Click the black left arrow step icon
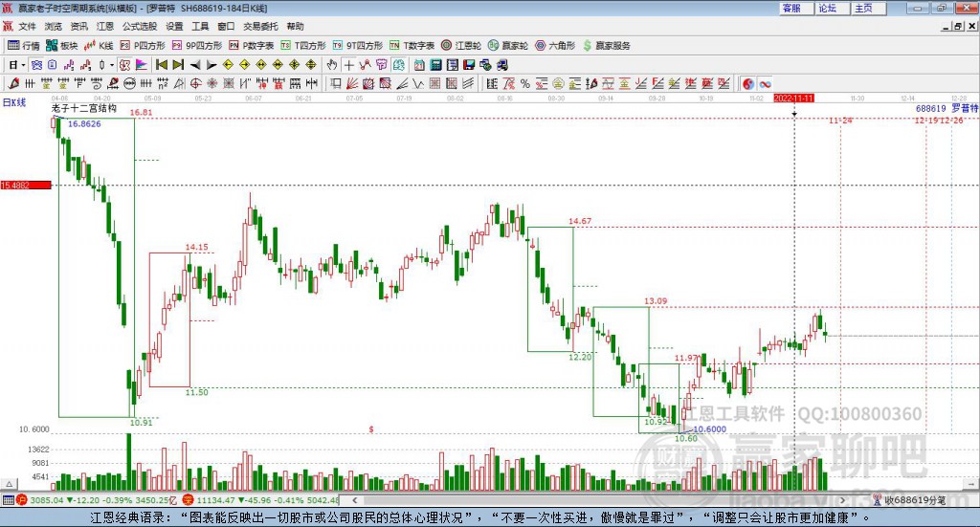This screenshot has height=527, width=980. pos(195,65)
